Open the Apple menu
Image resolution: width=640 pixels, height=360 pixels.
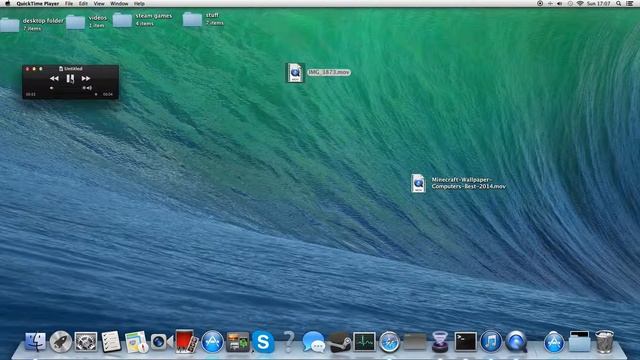7,3
